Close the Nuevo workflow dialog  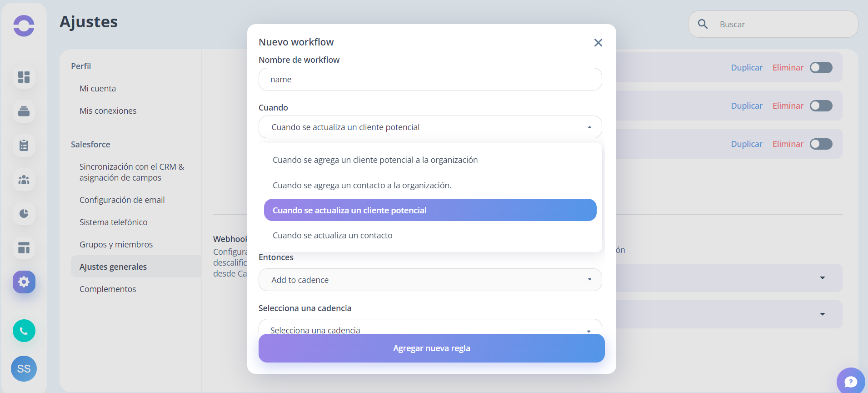[598, 42]
